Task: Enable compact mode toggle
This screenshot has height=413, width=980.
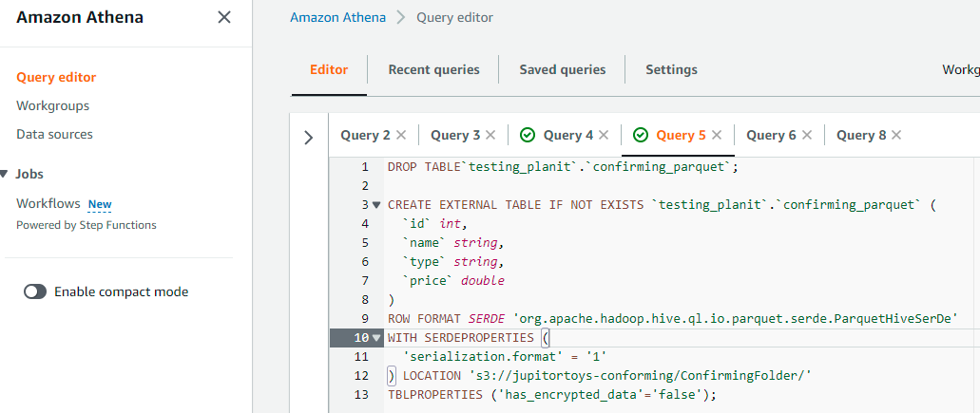Action: click(35, 291)
